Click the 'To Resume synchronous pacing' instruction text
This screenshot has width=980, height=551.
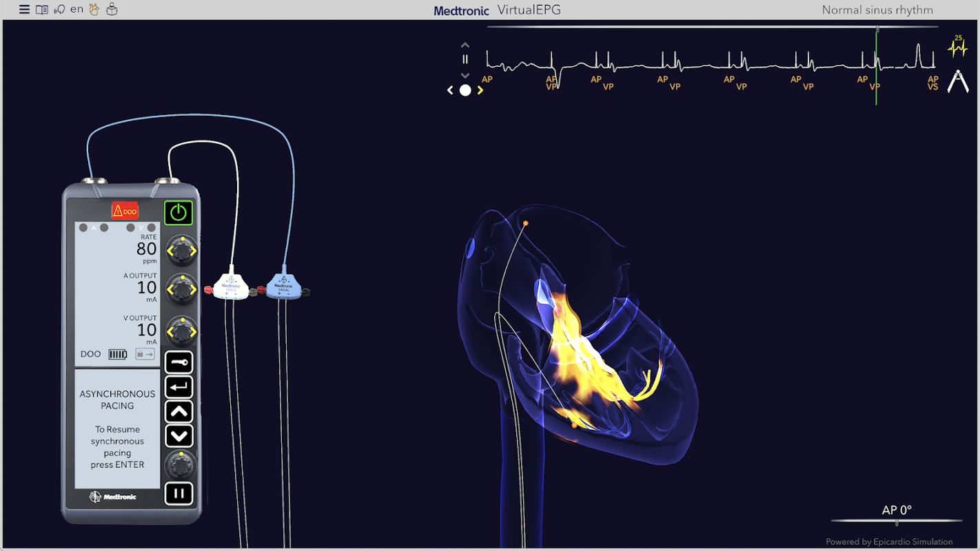click(x=118, y=447)
